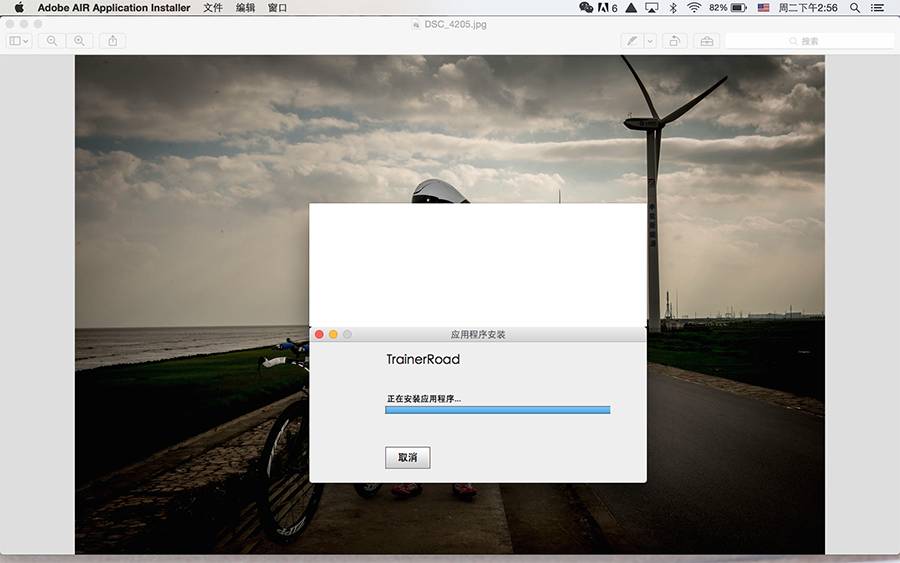900x563 pixels.
Task: Click the DSC_4205.jpg window title
Action: click(455, 24)
